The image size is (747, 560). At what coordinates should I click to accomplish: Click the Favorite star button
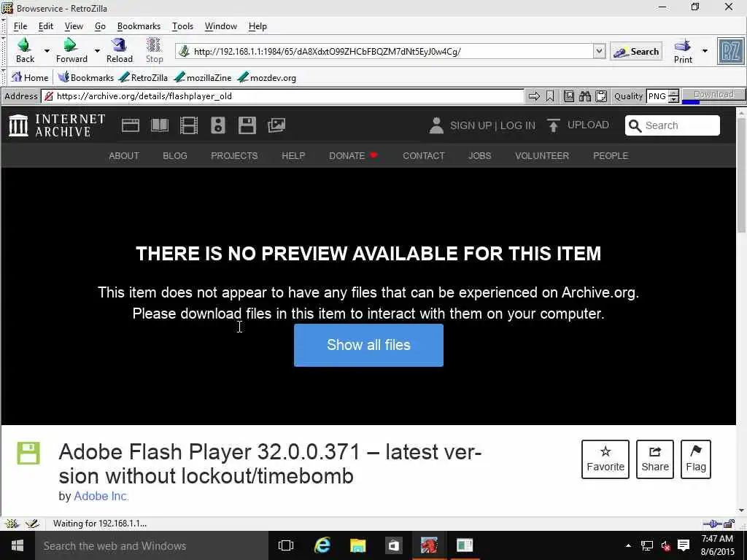pos(605,459)
